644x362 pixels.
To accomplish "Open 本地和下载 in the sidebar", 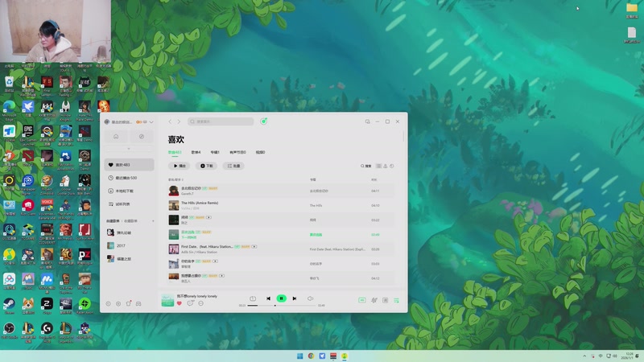I will point(129,191).
